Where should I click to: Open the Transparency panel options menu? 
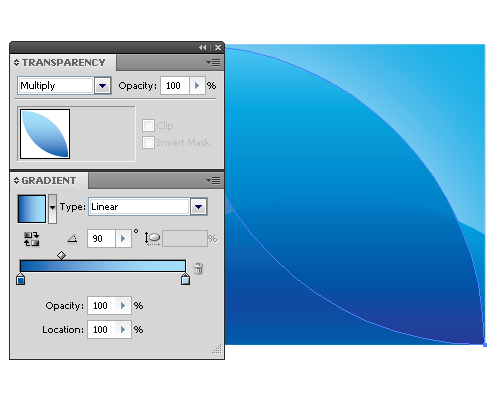click(x=213, y=62)
